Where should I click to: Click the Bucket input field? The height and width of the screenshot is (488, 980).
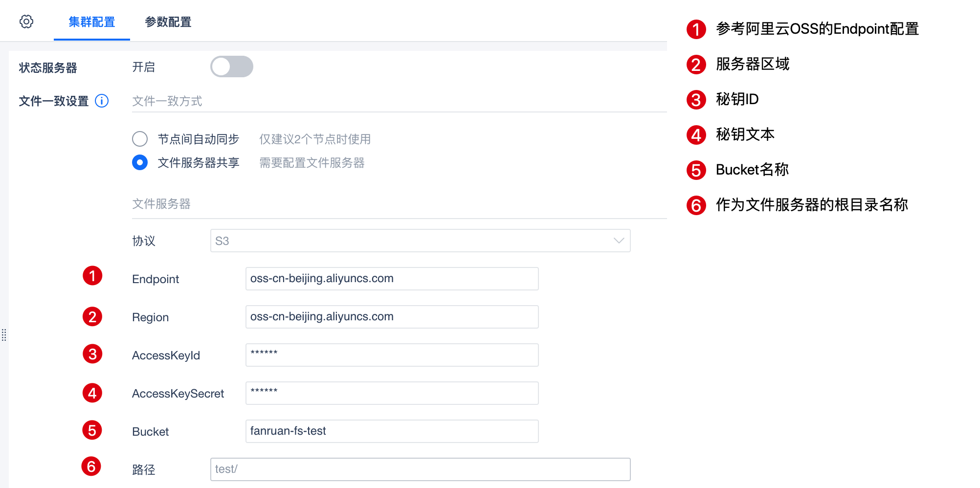[392, 431]
